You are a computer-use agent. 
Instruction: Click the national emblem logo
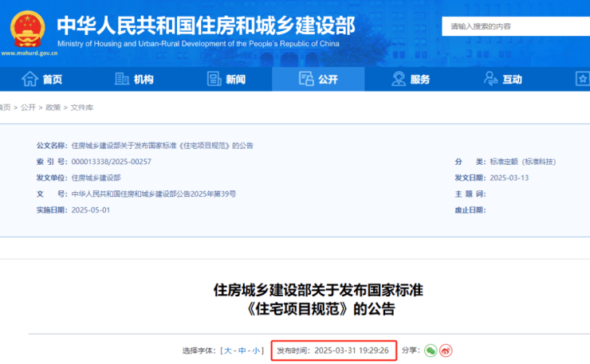(27, 28)
